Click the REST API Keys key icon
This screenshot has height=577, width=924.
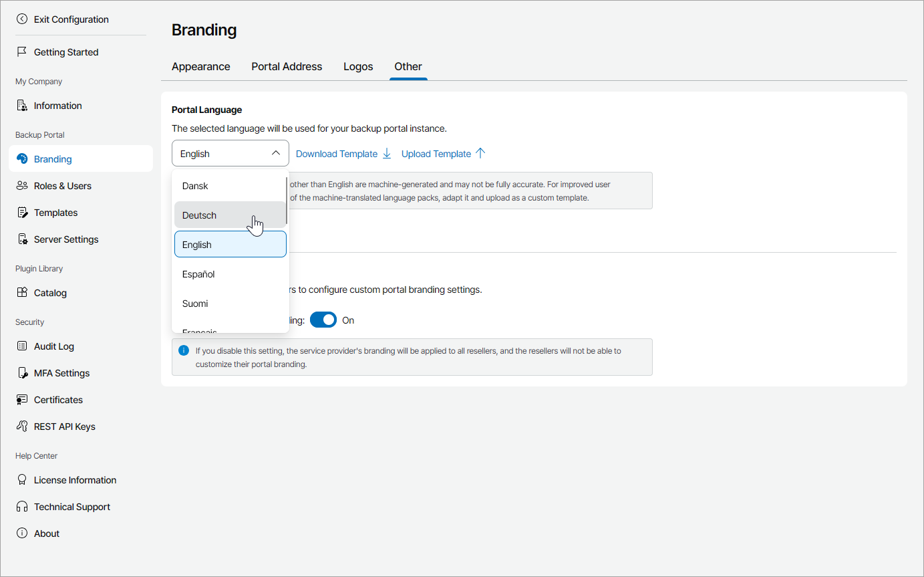click(22, 427)
